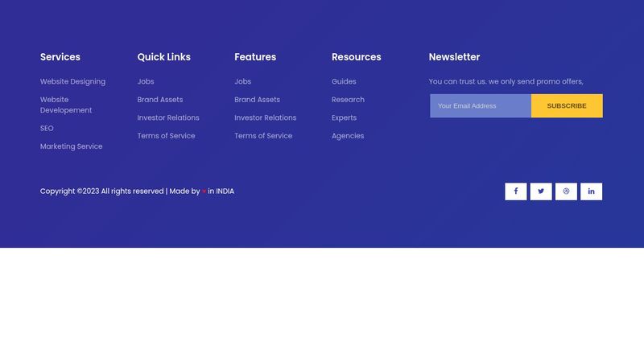Click the Twitter bird icon

541,191
